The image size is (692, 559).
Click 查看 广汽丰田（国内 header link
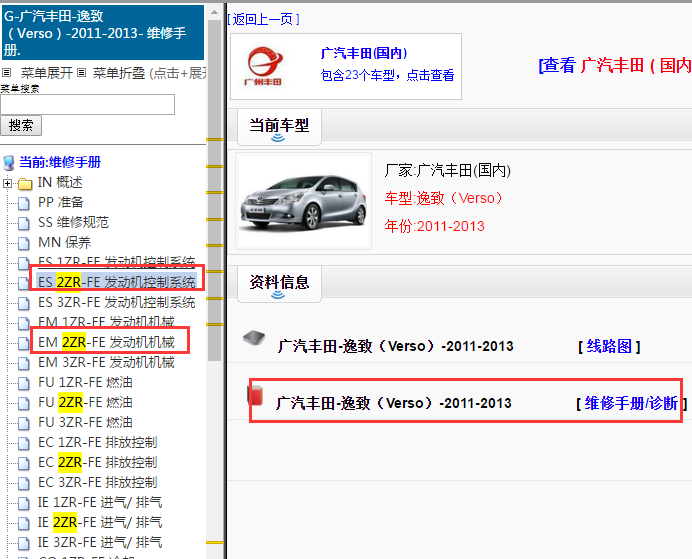615,65
